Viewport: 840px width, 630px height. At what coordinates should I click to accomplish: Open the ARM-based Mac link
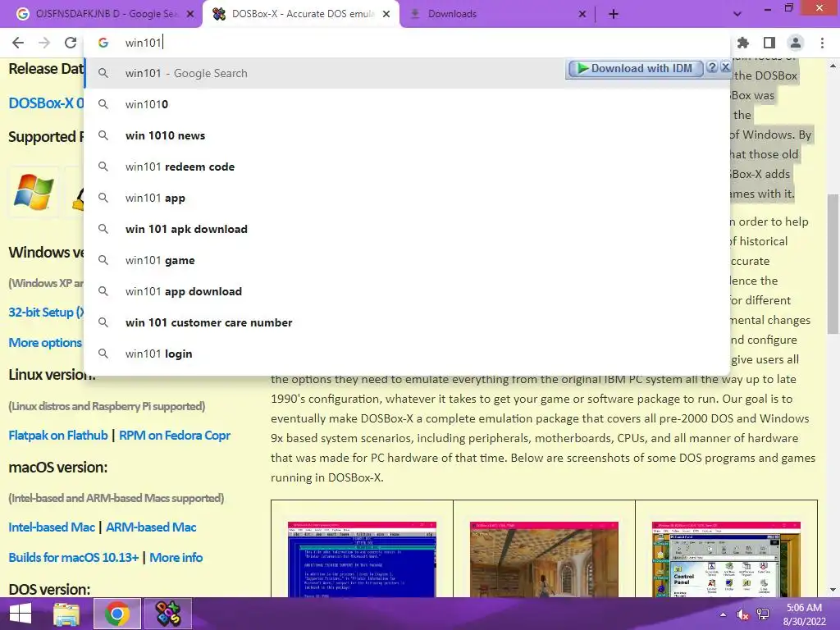[151, 527]
